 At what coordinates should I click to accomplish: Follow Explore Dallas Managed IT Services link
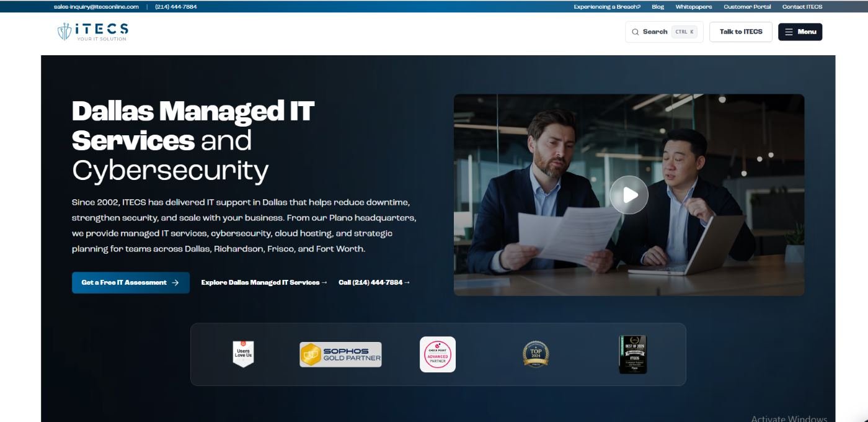[x=264, y=282]
